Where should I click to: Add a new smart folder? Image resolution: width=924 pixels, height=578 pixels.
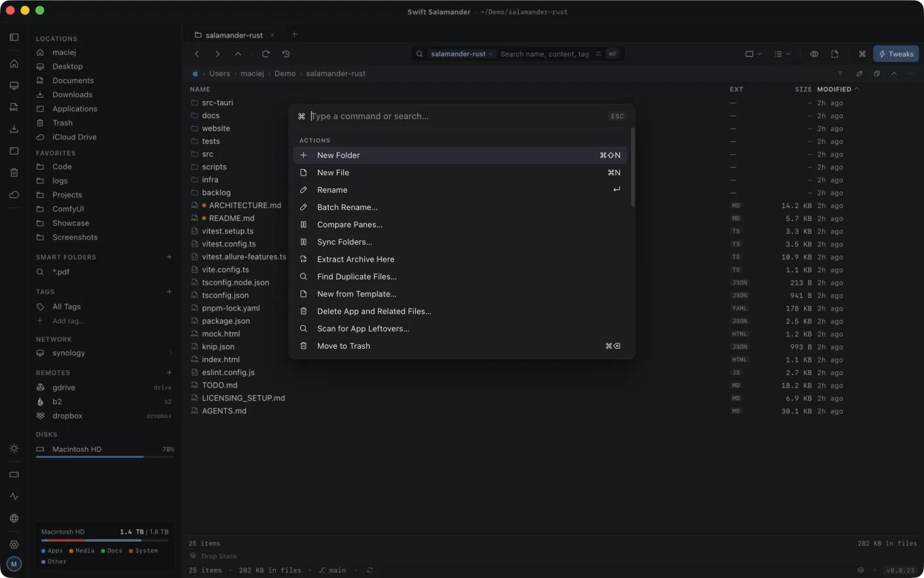169,257
